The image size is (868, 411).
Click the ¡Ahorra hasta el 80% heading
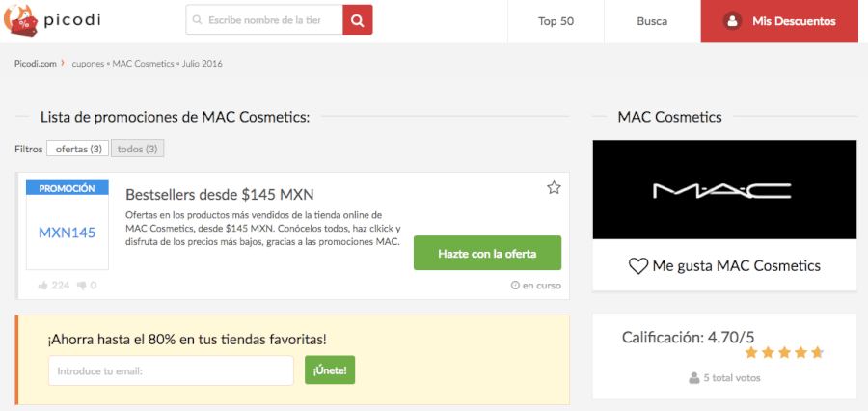[x=187, y=340]
